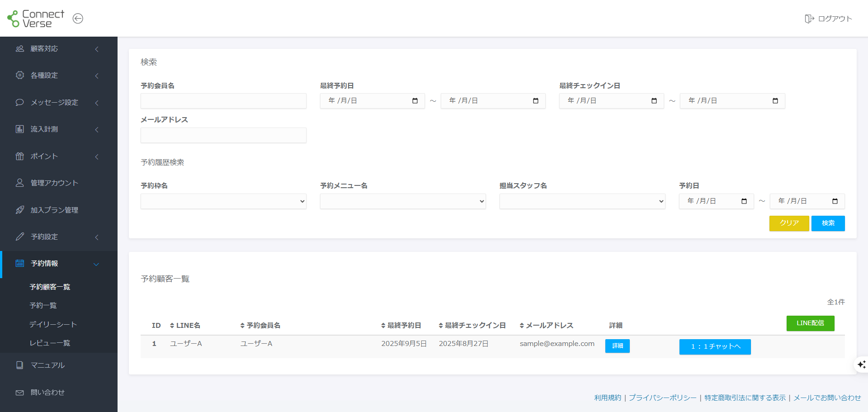Open the 担当スタッフ名 dropdown
Image resolution: width=868 pixels, height=412 pixels.
coord(582,201)
